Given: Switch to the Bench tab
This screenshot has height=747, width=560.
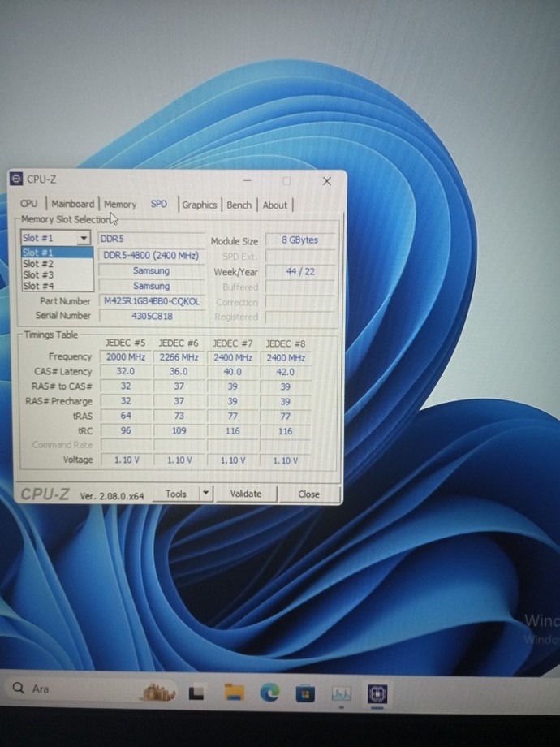Looking at the screenshot, I should tap(239, 205).
